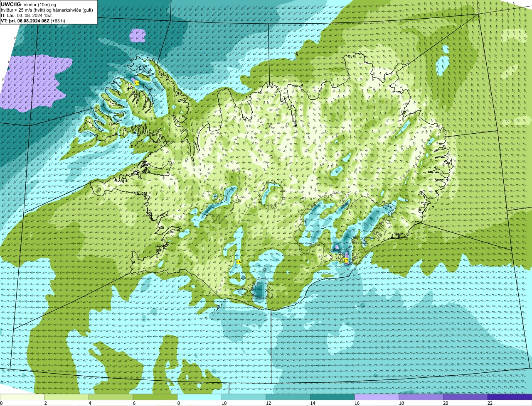Click the legend value 4
The height and width of the screenshot is (406, 532).
pos(90,403)
